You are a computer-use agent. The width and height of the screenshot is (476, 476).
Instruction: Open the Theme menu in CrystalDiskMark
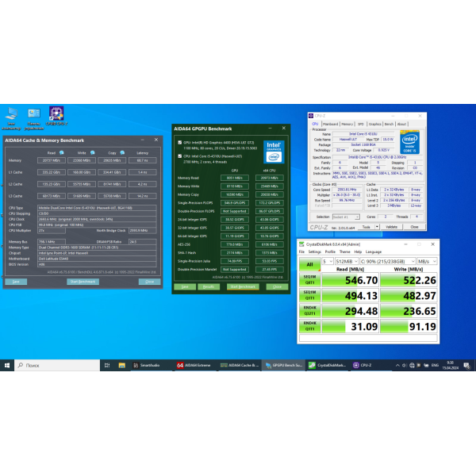(x=344, y=251)
